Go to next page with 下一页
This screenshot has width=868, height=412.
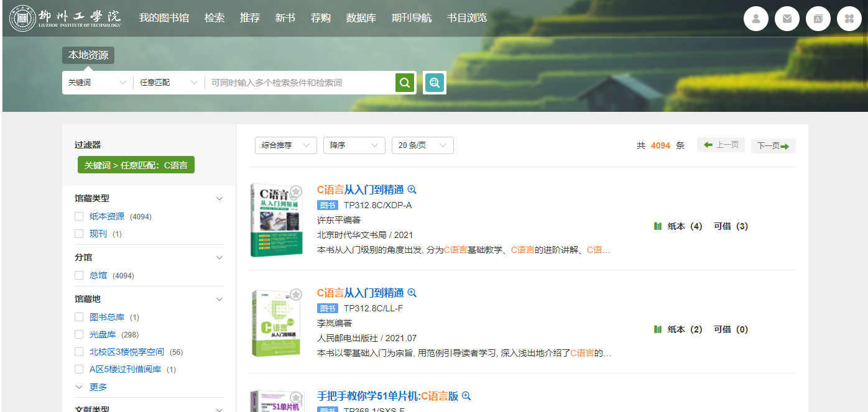773,146
